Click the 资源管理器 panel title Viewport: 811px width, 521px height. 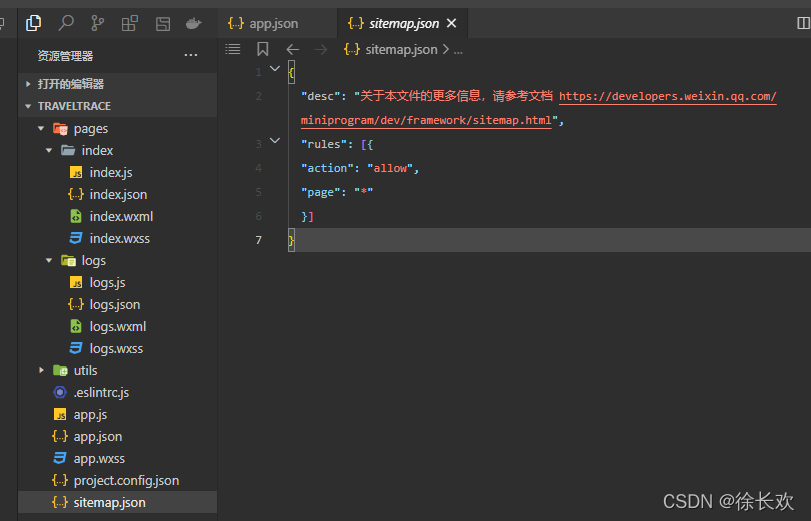click(65, 56)
